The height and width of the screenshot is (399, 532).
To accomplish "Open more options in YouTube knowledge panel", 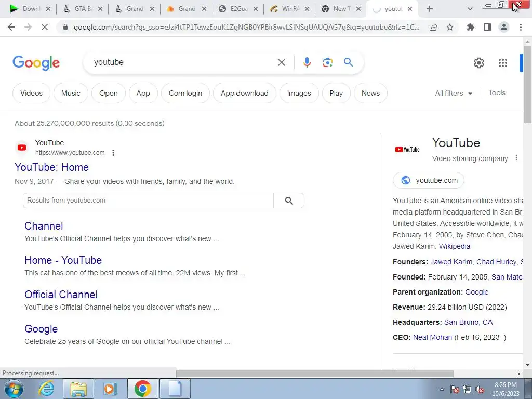I will point(516,158).
